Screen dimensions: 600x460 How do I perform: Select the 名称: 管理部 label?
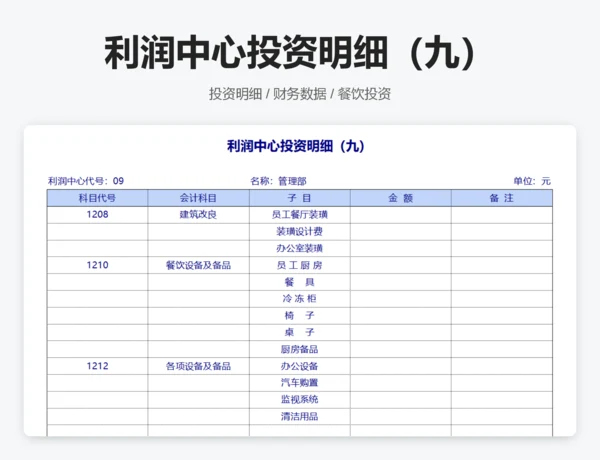(x=278, y=181)
